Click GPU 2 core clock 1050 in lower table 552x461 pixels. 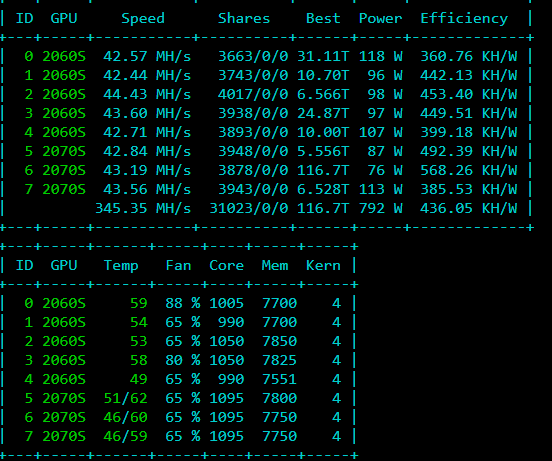pyautogui.click(x=226, y=341)
